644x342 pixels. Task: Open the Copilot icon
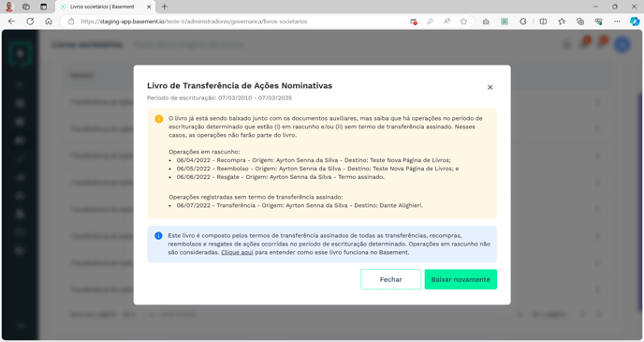635,22
